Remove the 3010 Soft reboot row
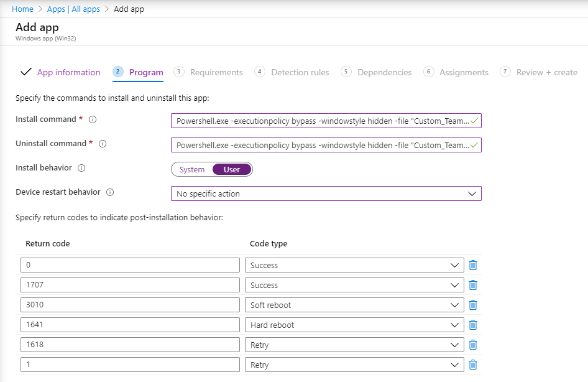The height and width of the screenshot is (382, 588). pos(472,305)
